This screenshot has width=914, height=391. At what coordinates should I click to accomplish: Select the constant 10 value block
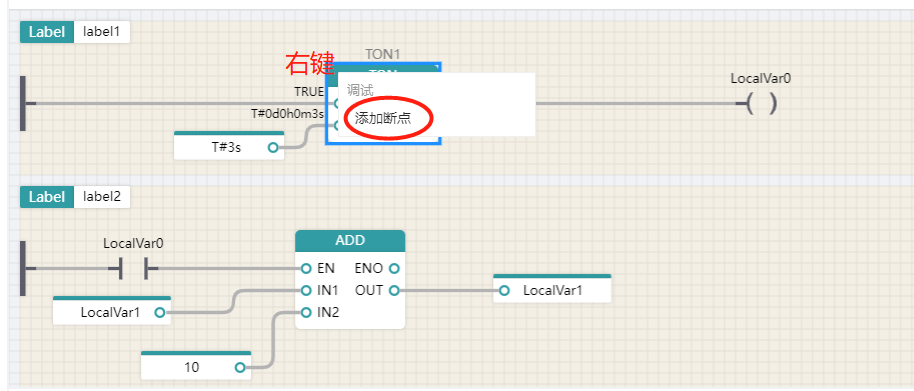196,365
